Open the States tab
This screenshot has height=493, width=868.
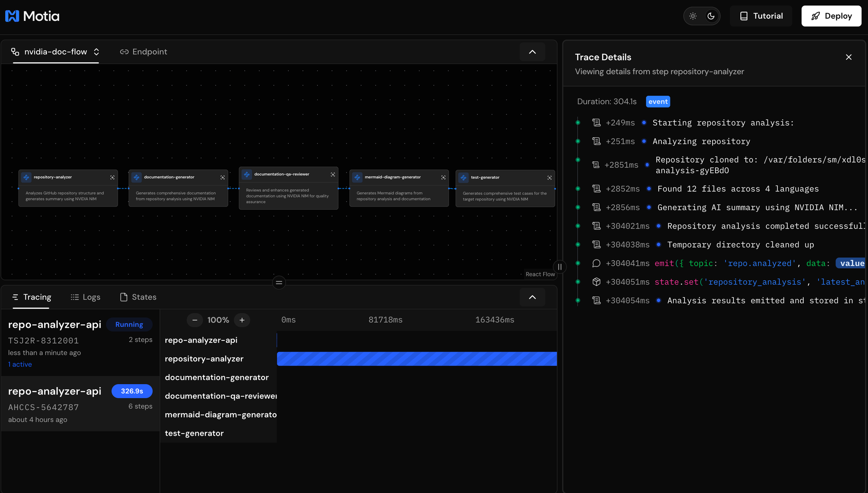[x=138, y=297]
